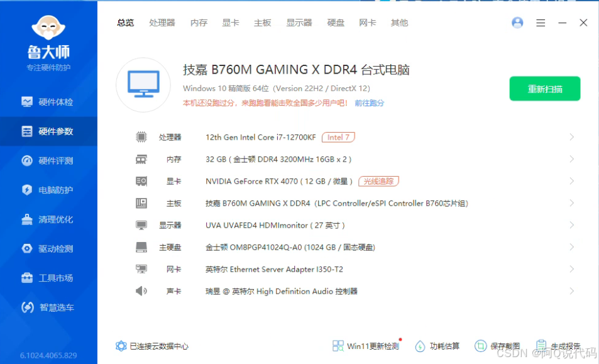Viewport: 599px width, 364px height.
Task: Click the motherboard icon
Action: 141,203
